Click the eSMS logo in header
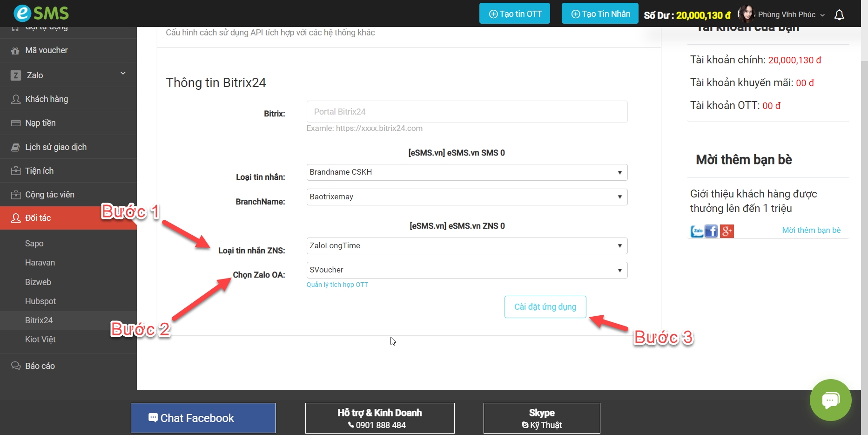This screenshot has height=435, width=868. click(41, 13)
